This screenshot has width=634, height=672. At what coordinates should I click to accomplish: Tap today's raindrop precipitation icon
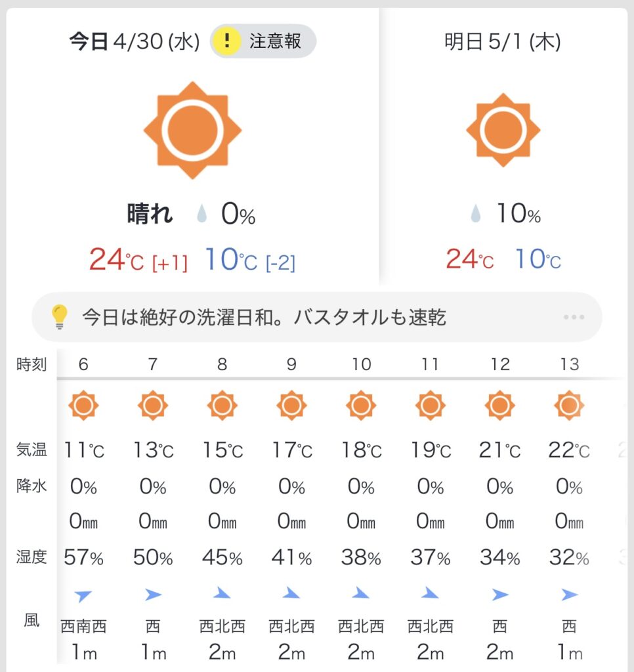[202, 213]
